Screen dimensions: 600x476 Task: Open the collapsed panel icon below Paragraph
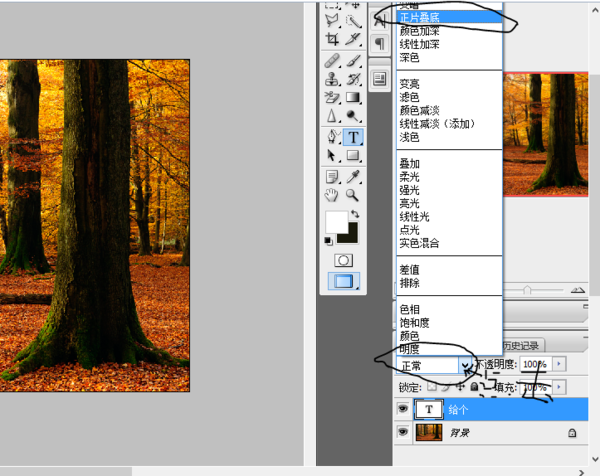380,79
